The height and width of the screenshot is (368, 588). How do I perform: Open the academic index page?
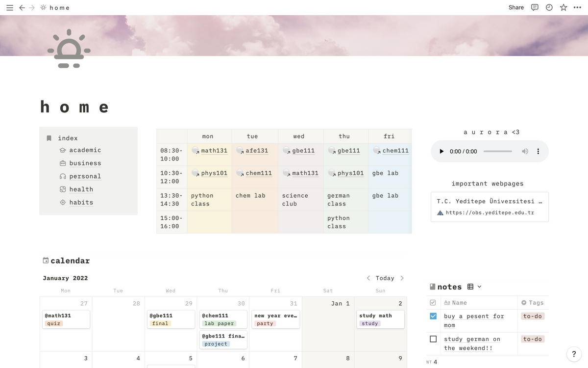(85, 150)
